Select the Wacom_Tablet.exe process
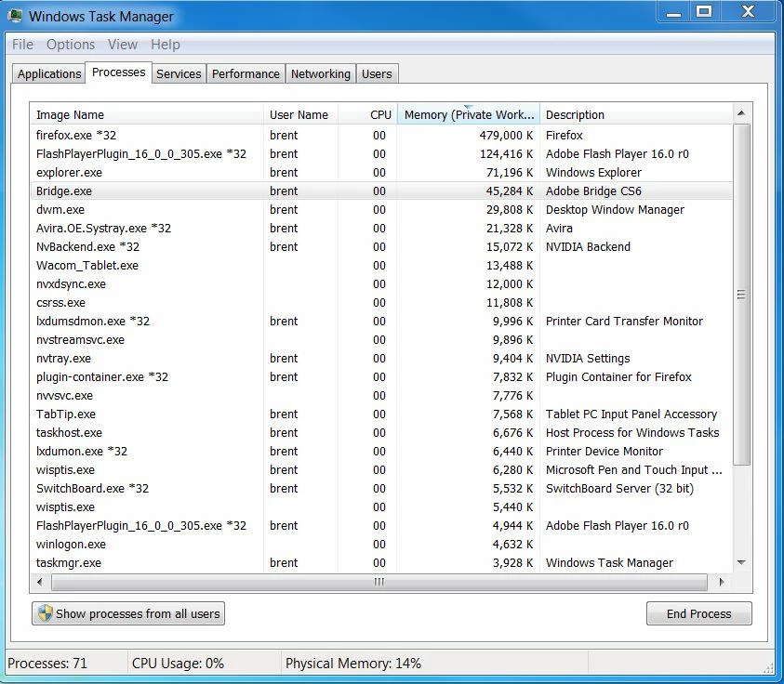The width and height of the screenshot is (784, 684). [x=381, y=265]
